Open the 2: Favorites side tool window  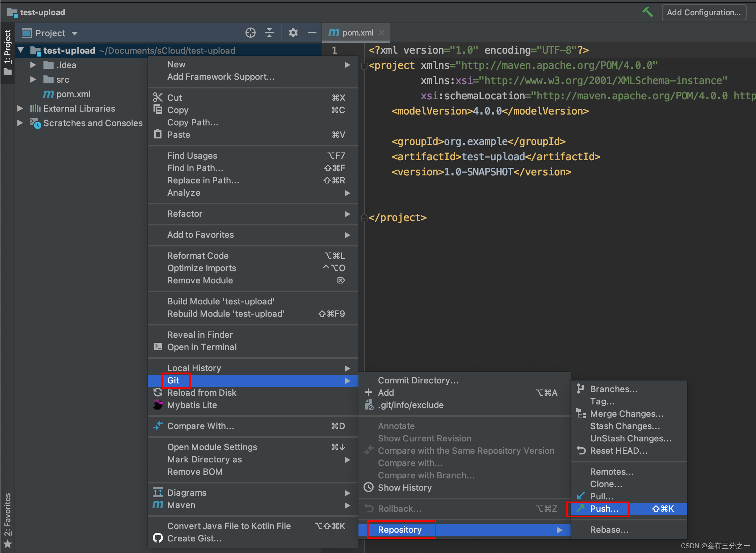pyautogui.click(x=7, y=519)
